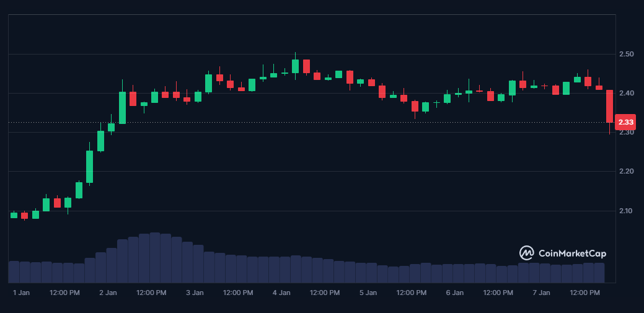
Task: Click 12:00 PM label between 1 Jan and 2 Jan
Action: tap(64, 293)
